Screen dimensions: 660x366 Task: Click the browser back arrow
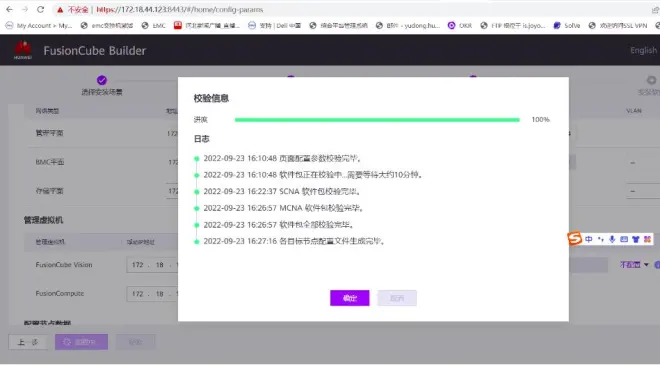[9, 9]
